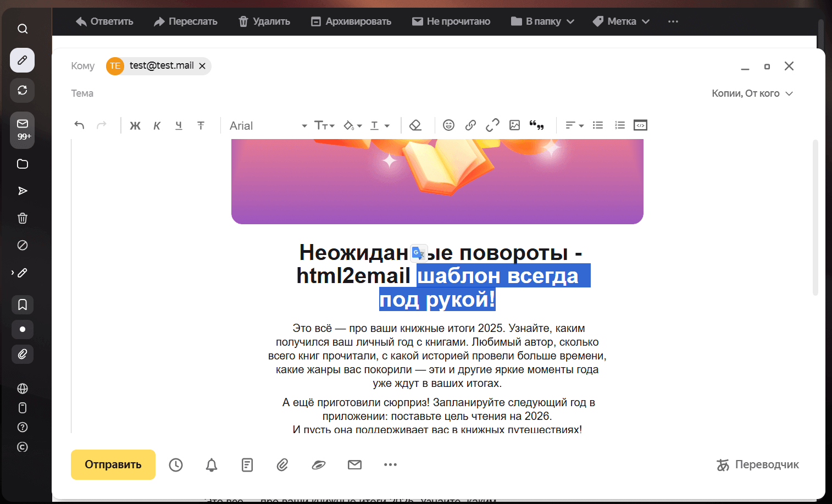Send the email with Отправить
The width and height of the screenshot is (832, 504).
pyautogui.click(x=113, y=464)
